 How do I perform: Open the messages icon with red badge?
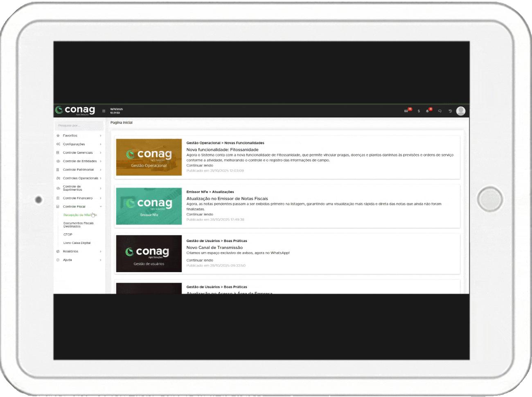tap(406, 111)
